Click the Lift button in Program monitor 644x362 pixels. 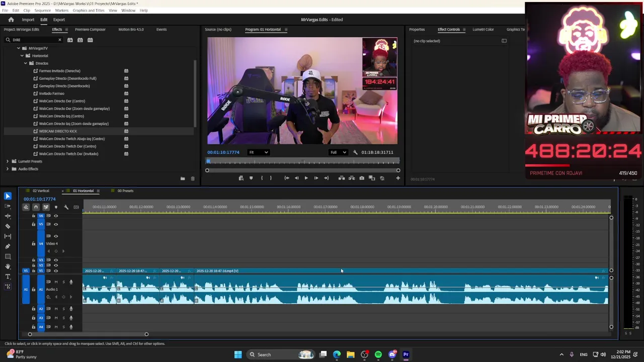point(342,178)
